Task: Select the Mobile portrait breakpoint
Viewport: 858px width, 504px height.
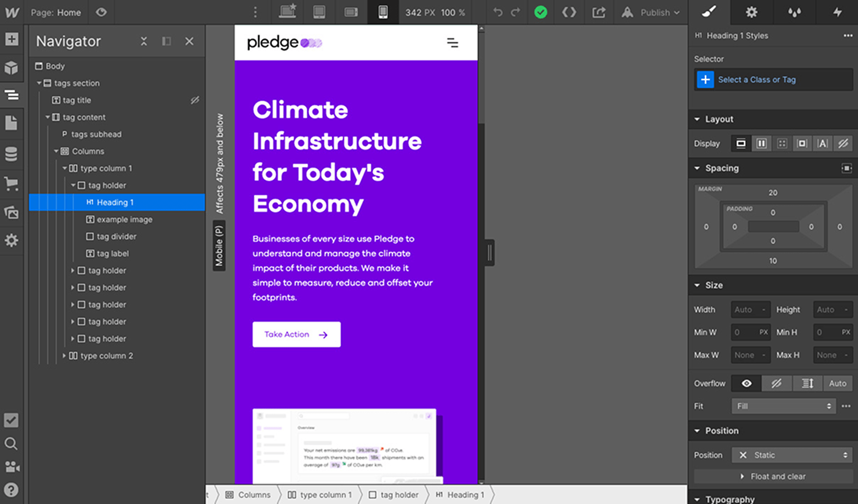Action: click(383, 12)
